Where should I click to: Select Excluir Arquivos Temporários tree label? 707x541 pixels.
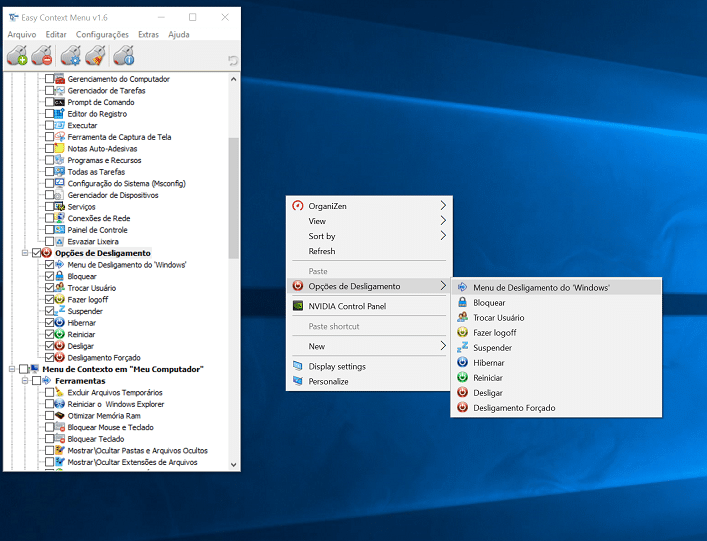[x=115, y=393]
